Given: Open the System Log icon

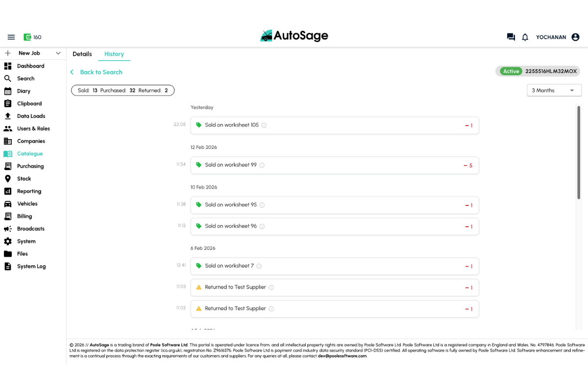Looking at the screenshot, I should click(7, 266).
